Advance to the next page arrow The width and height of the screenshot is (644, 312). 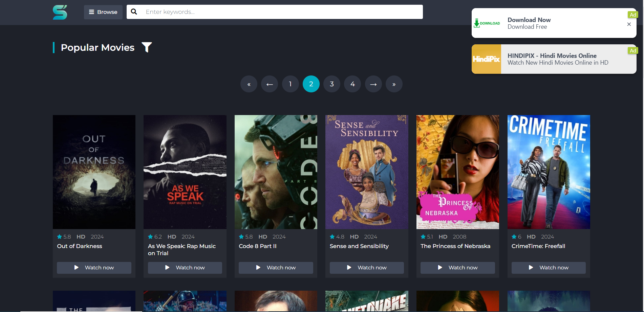(373, 84)
